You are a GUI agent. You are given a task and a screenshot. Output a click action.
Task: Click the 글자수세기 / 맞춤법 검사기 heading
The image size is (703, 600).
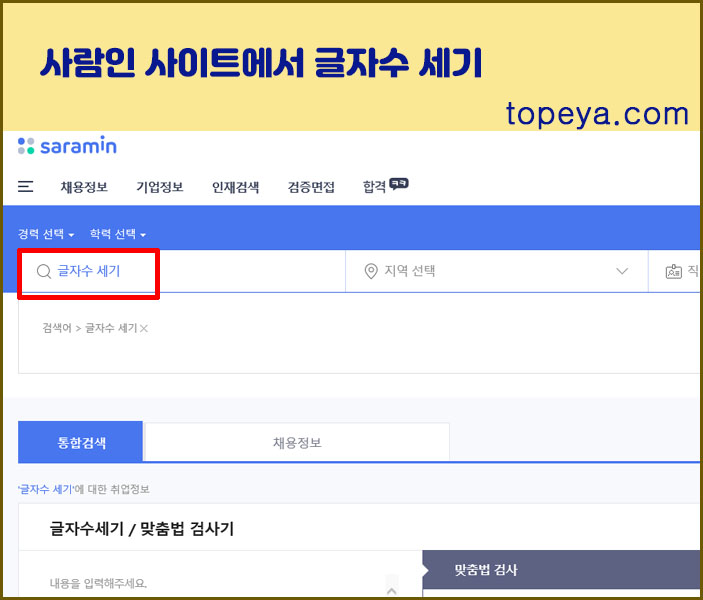click(x=142, y=529)
